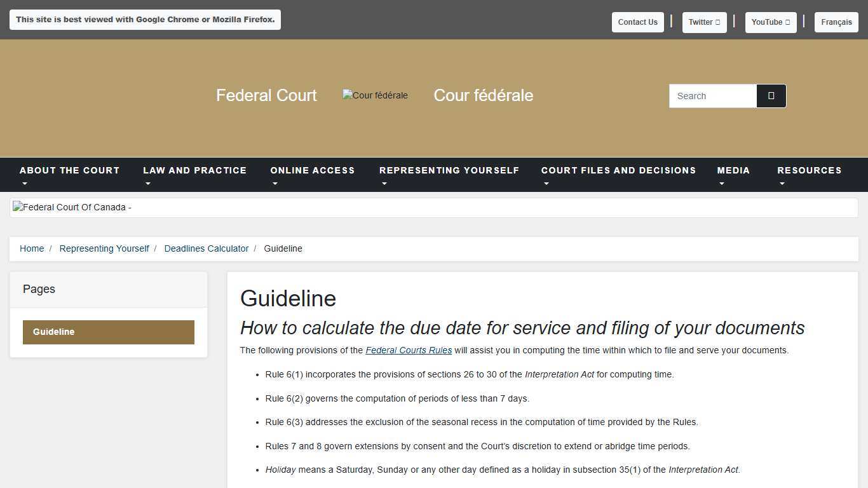Select Guideline in the Pages sidebar
This screenshot has width=868, height=488.
pyautogui.click(x=108, y=332)
